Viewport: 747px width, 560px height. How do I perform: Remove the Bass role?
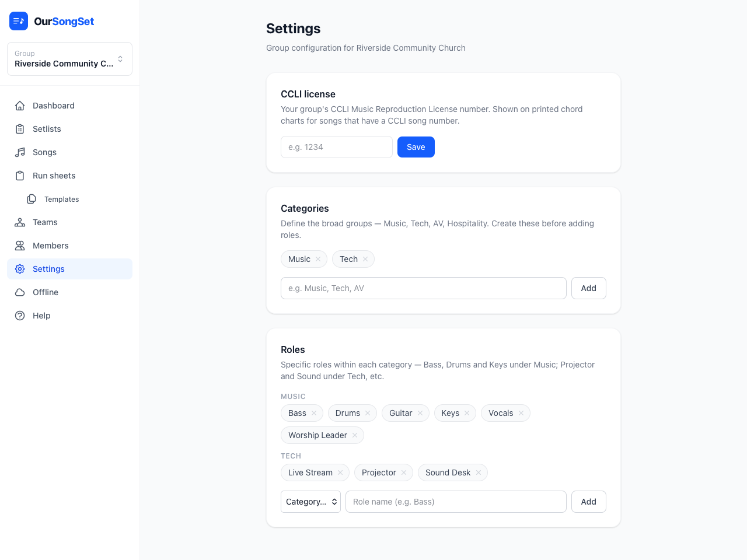point(314,413)
